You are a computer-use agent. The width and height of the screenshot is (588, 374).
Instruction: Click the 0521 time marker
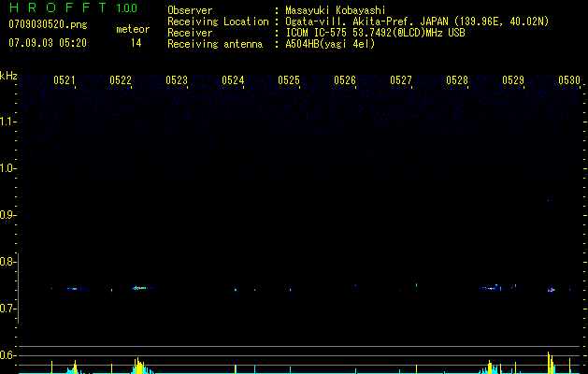tap(65, 80)
